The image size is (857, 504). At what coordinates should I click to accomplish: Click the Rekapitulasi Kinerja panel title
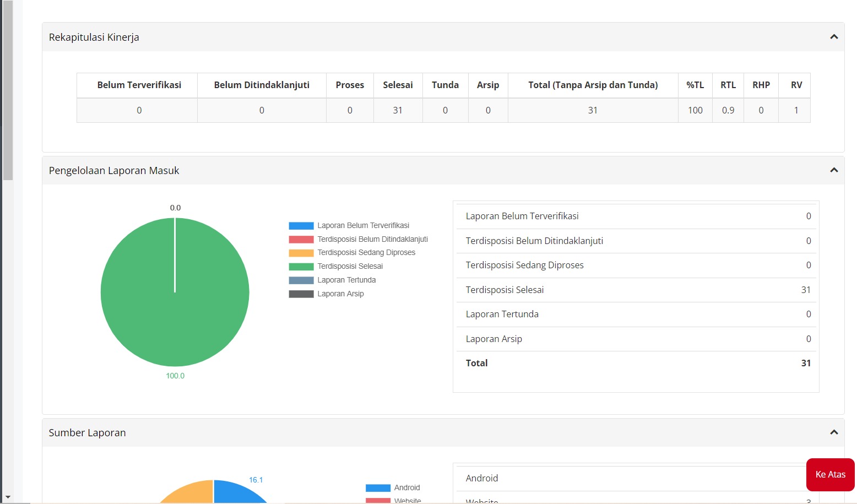coord(94,37)
